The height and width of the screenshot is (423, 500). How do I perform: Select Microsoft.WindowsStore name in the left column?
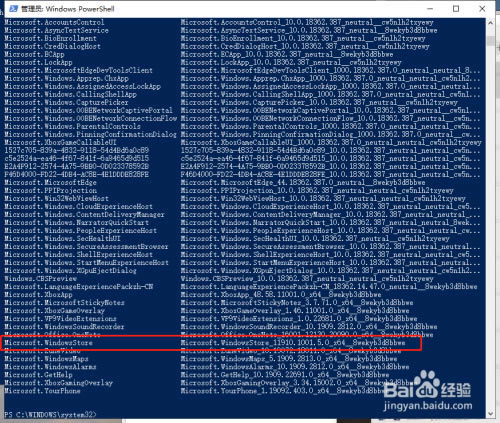point(49,343)
